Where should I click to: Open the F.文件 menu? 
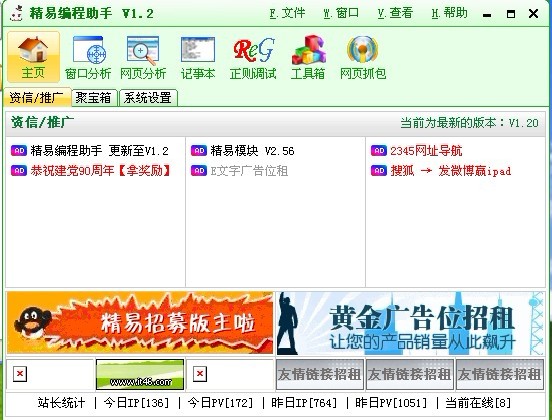click(x=287, y=13)
